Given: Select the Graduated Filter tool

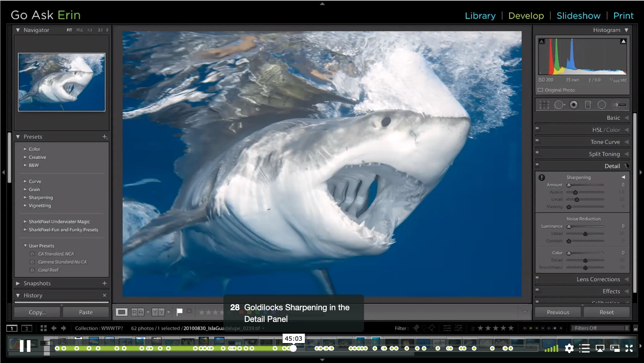Looking at the screenshot, I should (x=588, y=105).
